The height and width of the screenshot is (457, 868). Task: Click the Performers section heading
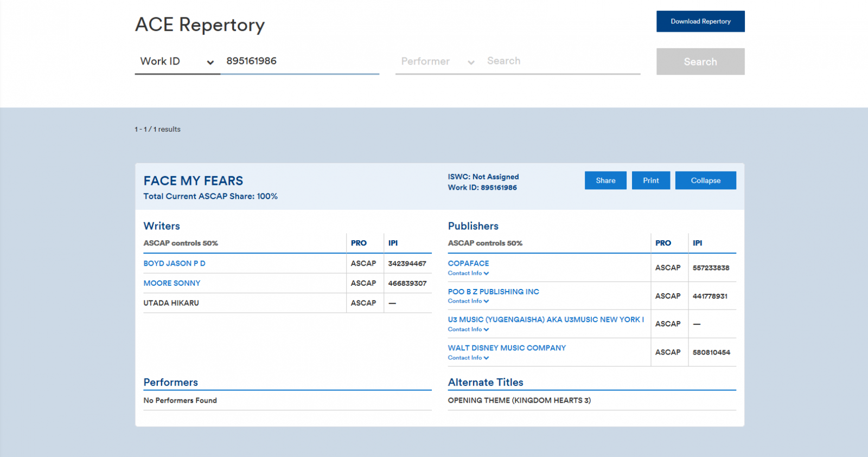pos(170,382)
